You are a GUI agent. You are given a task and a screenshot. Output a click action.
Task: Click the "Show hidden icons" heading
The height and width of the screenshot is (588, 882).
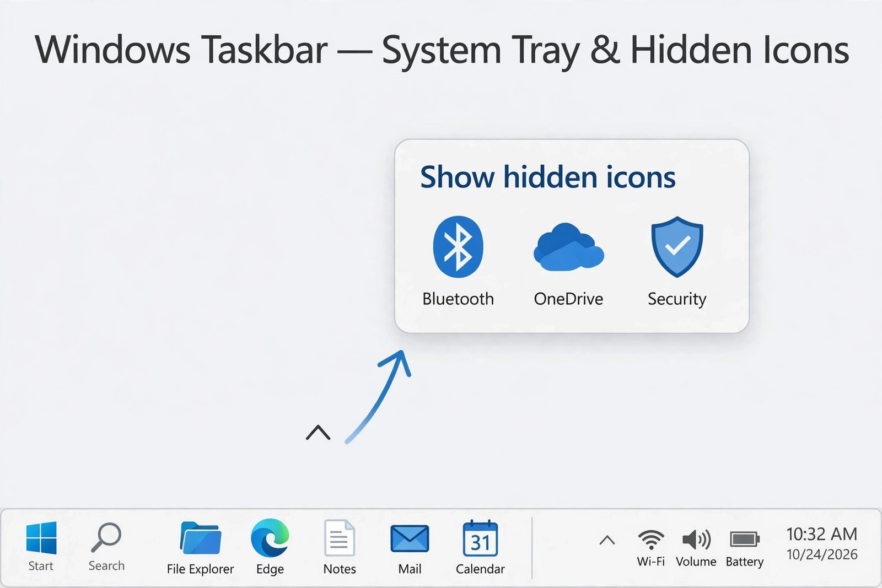(x=548, y=177)
